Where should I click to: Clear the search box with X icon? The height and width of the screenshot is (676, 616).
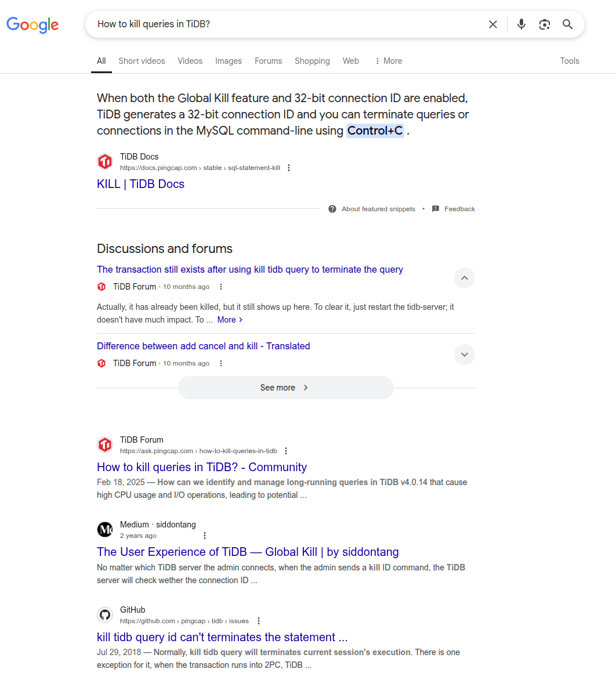[492, 24]
